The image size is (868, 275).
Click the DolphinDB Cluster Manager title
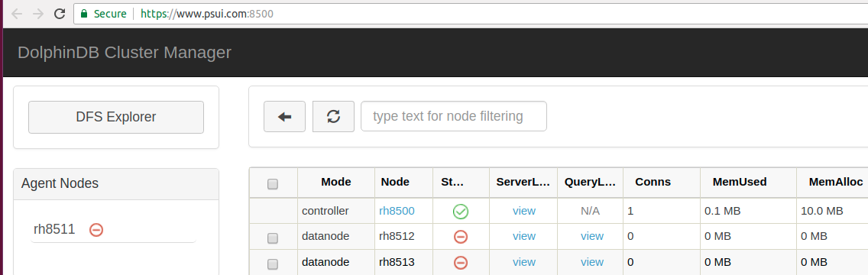click(x=125, y=53)
